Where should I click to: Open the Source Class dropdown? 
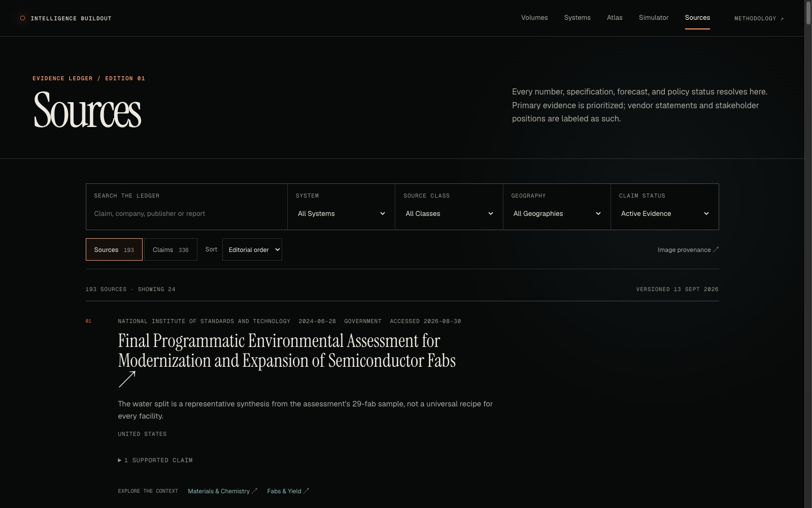449,214
